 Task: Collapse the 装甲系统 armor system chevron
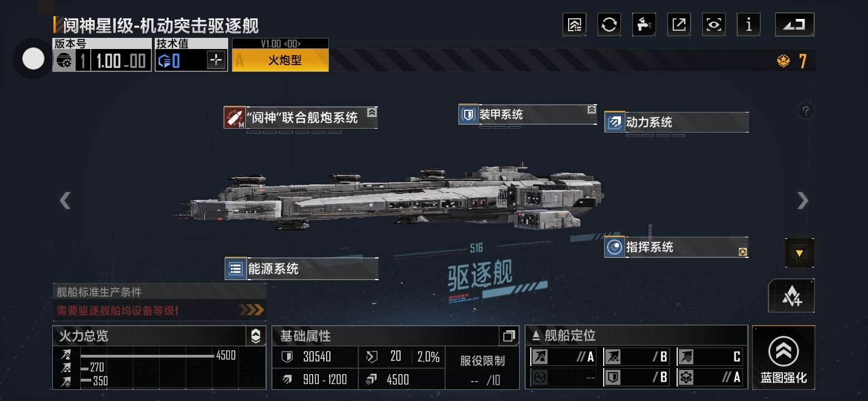click(x=591, y=110)
